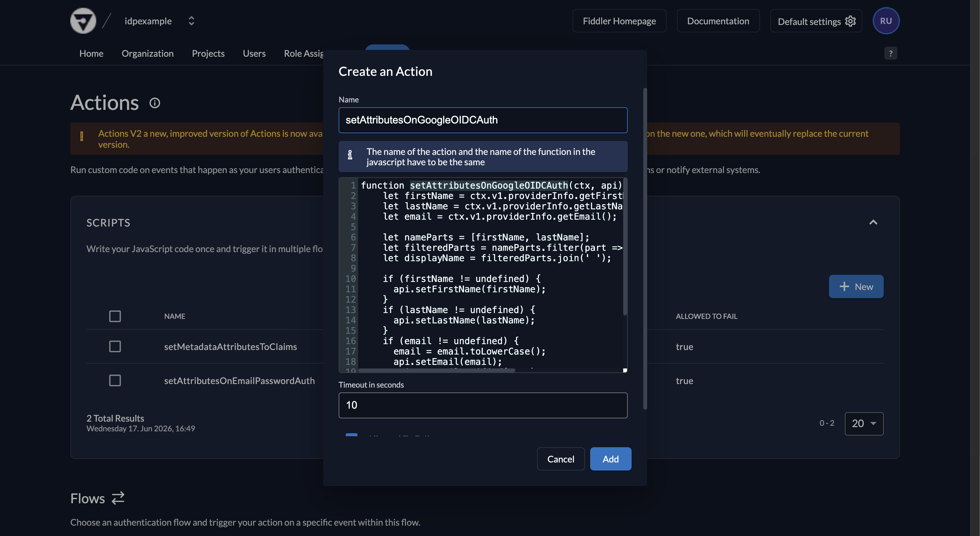Click the question mark help icon
The image size is (980, 536).
click(890, 53)
